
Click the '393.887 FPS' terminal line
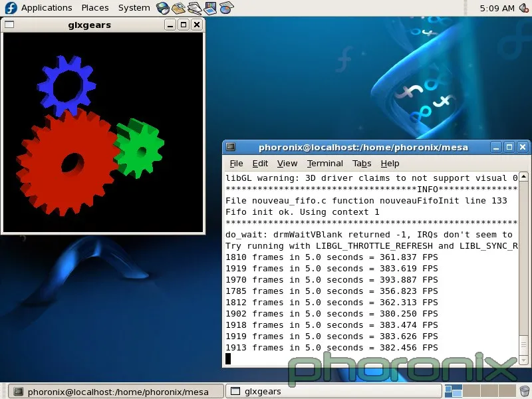coord(331,280)
